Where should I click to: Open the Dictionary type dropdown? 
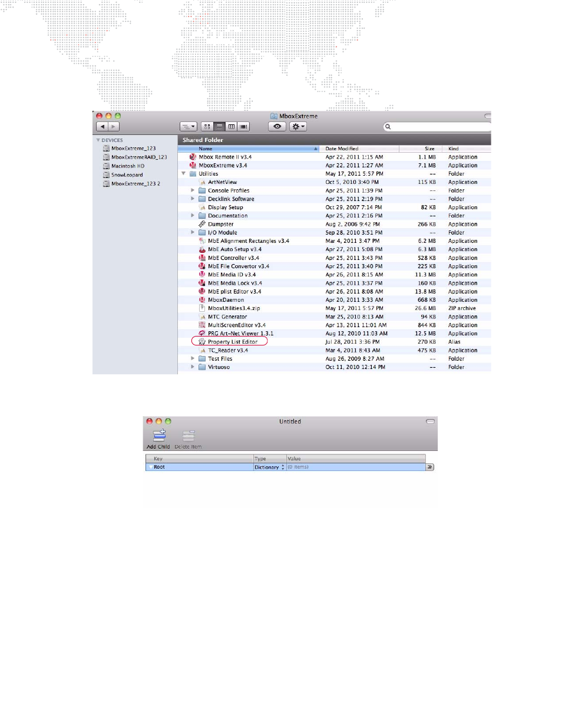pos(269,467)
